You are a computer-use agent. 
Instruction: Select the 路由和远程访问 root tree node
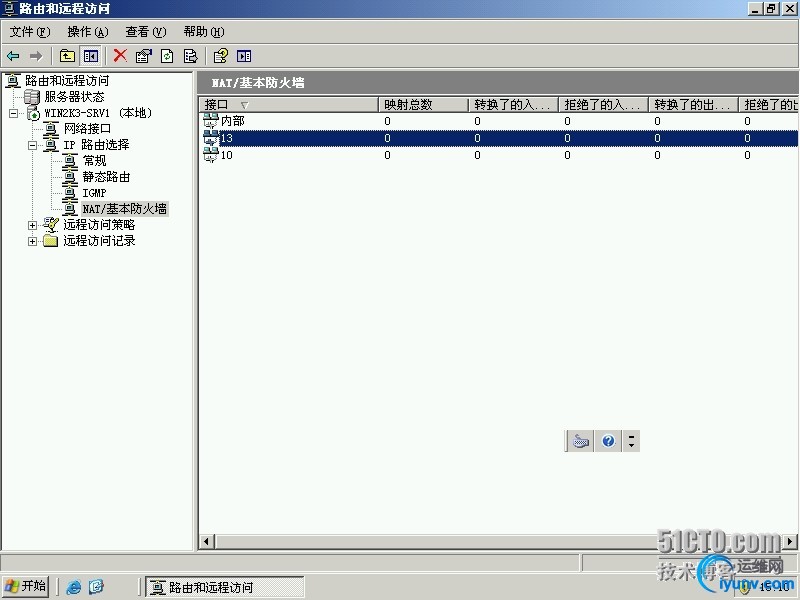[x=67, y=81]
